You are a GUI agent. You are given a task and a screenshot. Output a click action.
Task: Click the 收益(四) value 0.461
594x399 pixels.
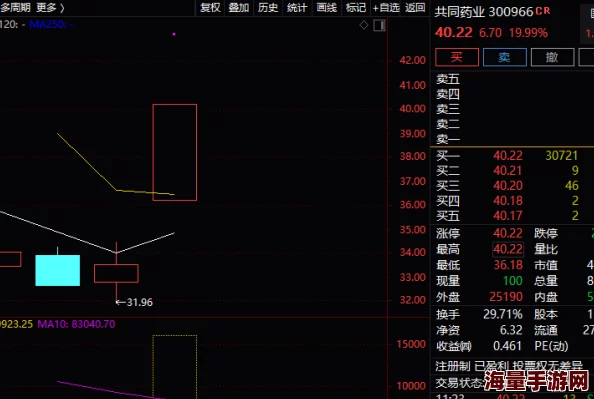pyautogui.click(x=507, y=346)
